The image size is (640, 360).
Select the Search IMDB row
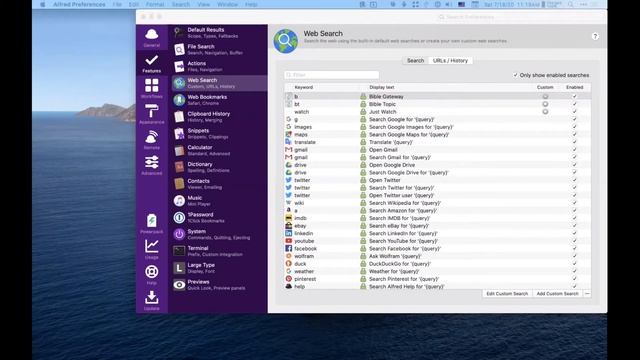(437, 218)
